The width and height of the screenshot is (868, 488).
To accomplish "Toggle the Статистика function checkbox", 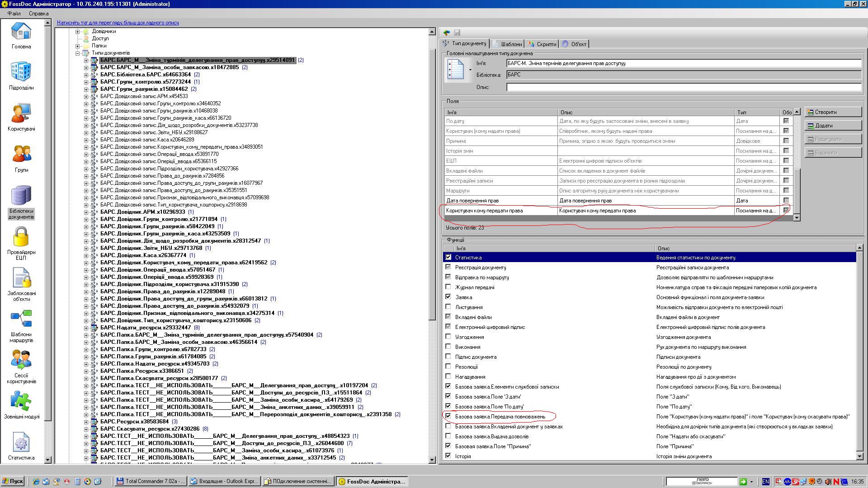I will tap(448, 257).
